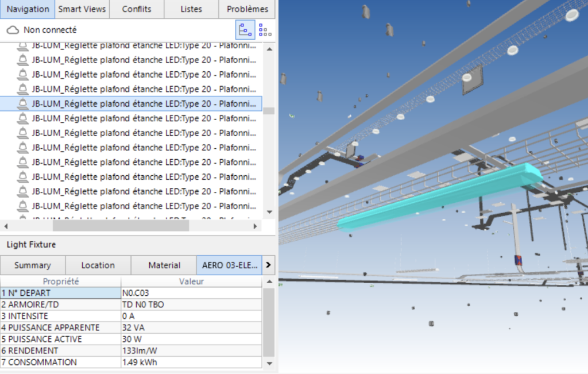Click the Valeur column header
The width and height of the screenshot is (588, 374).
click(191, 282)
